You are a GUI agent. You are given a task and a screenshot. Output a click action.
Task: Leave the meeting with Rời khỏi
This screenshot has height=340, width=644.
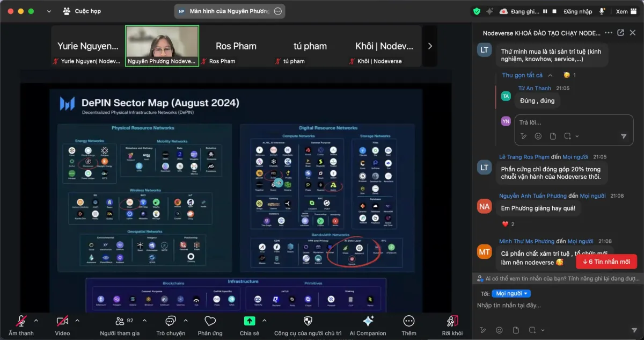(451, 325)
